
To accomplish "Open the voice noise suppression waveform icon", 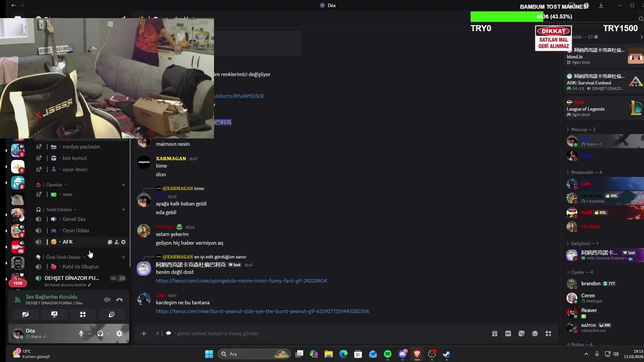I will 107,300.
